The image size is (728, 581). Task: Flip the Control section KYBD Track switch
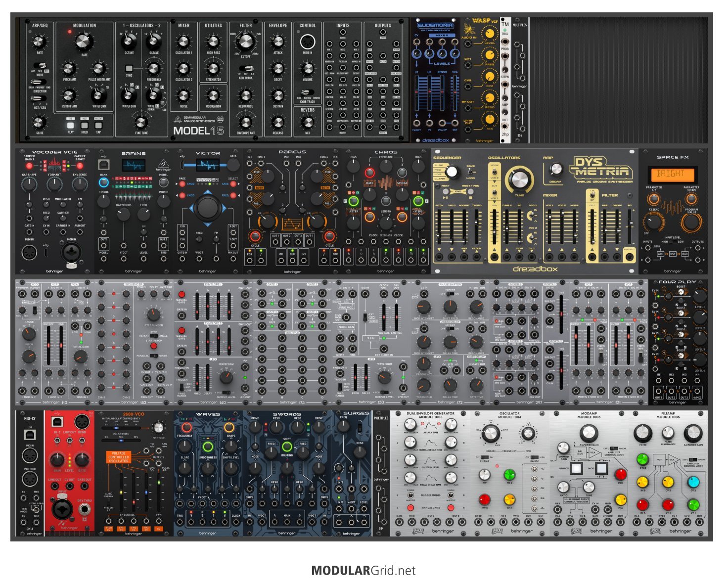click(307, 92)
